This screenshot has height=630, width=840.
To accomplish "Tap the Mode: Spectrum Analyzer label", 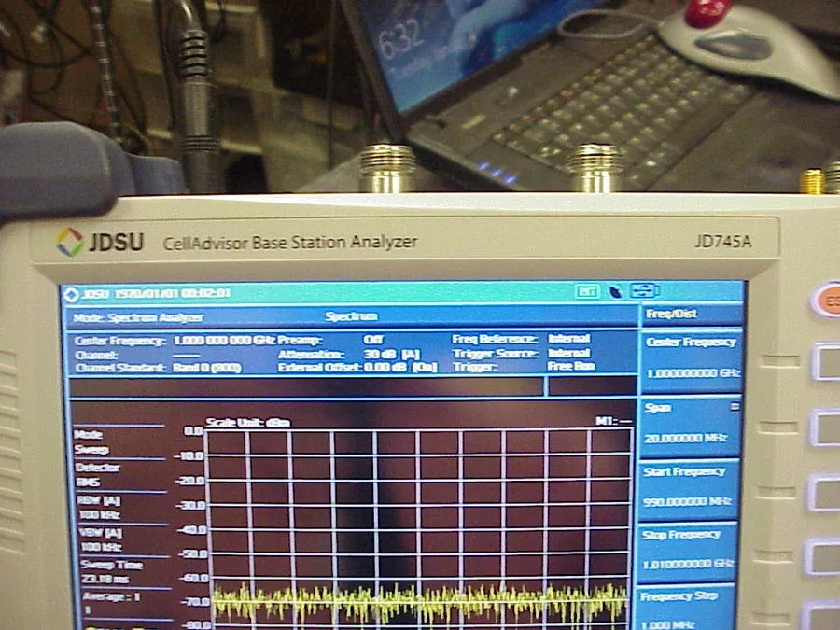I will click(x=138, y=317).
